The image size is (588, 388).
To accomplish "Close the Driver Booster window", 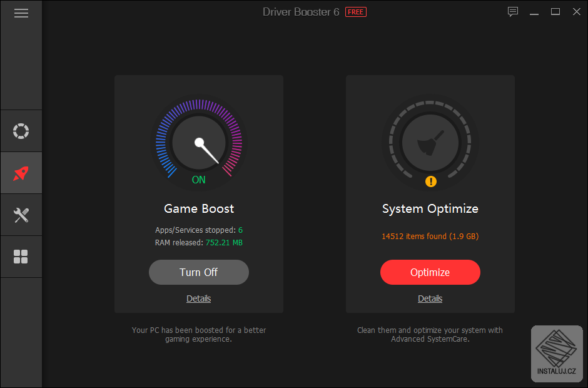I will (577, 12).
